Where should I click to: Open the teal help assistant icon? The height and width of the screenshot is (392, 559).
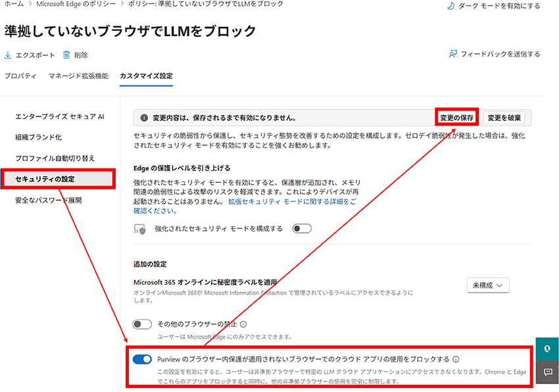pos(547,349)
